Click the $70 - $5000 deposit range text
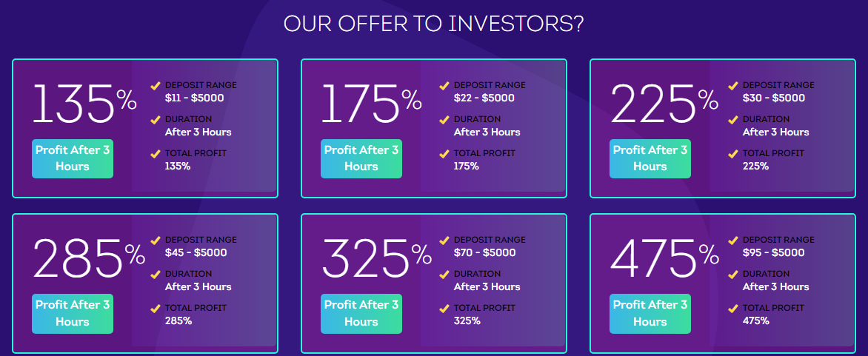The width and height of the screenshot is (868, 356). 484,252
